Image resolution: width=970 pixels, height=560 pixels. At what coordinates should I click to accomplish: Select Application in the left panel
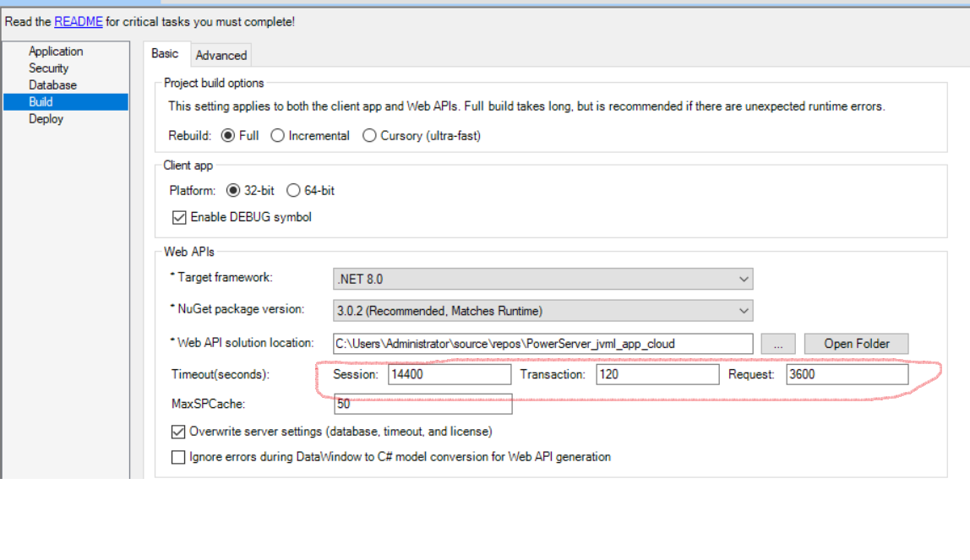[x=56, y=52]
